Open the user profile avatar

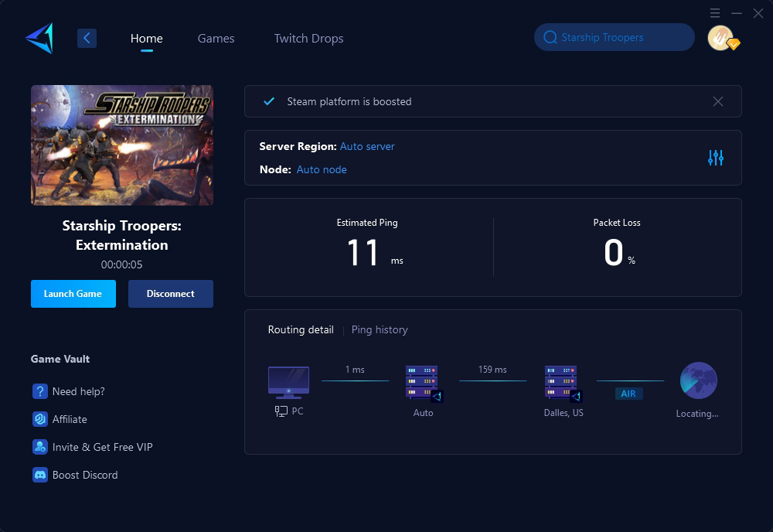[x=722, y=38]
